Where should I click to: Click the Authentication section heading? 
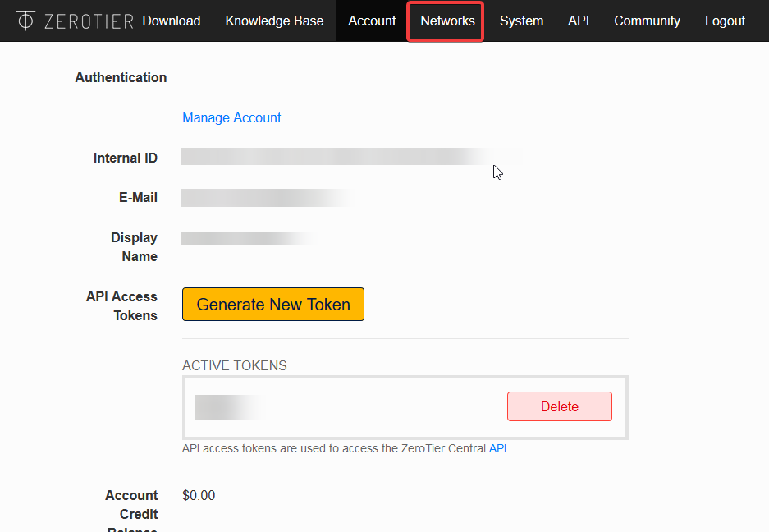coord(121,77)
